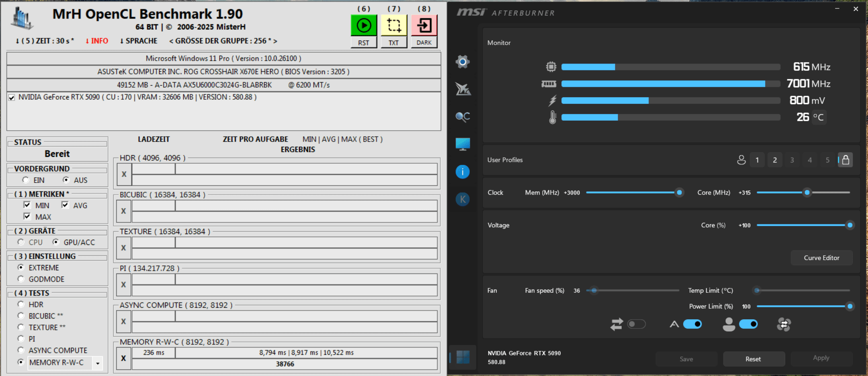The width and height of the screenshot is (868, 376).
Task: Select the ASYNC COMPUTE test
Action: coord(21,350)
